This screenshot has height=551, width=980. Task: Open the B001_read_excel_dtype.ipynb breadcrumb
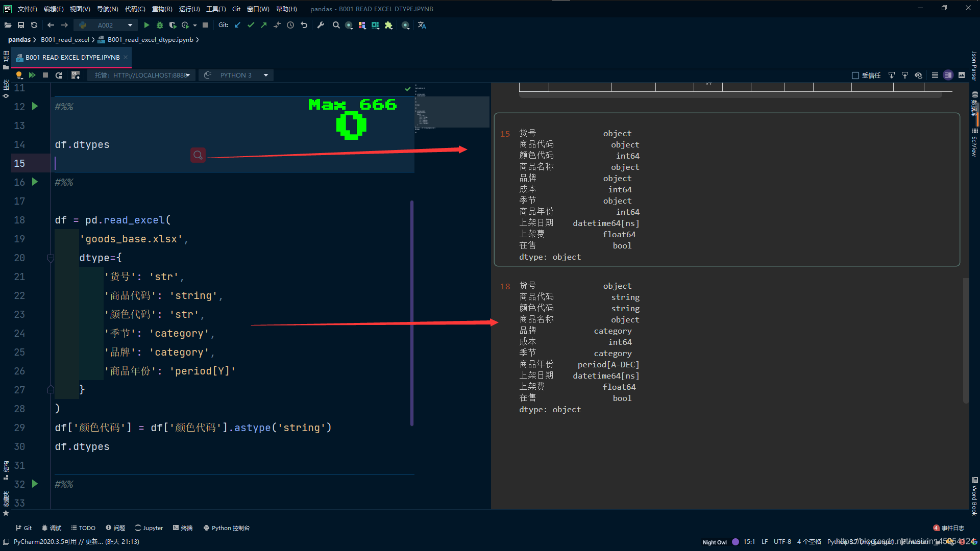coord(151,39)
